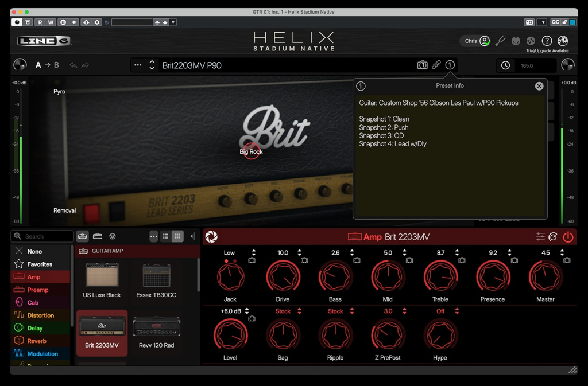Click the input level knob at top left

[20, 65]
